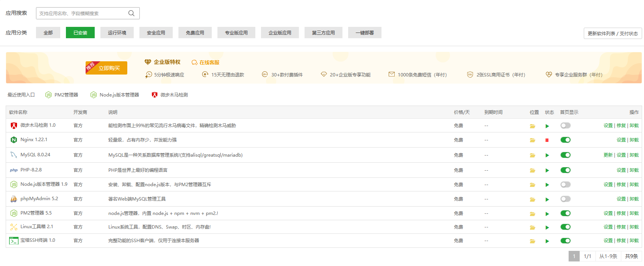
Task: Disable homepage display for 宝塔SSH终端
Action: tap(566, 241)
